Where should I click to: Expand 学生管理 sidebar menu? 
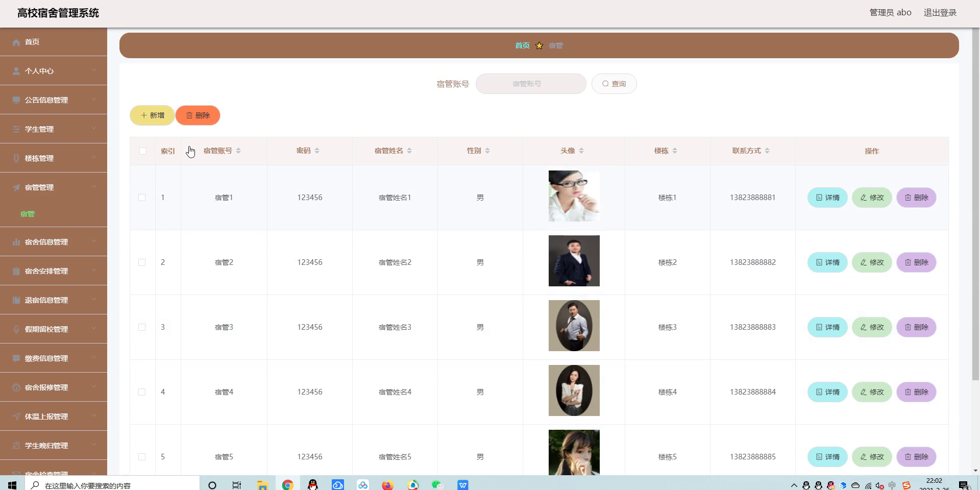point(54,129)
